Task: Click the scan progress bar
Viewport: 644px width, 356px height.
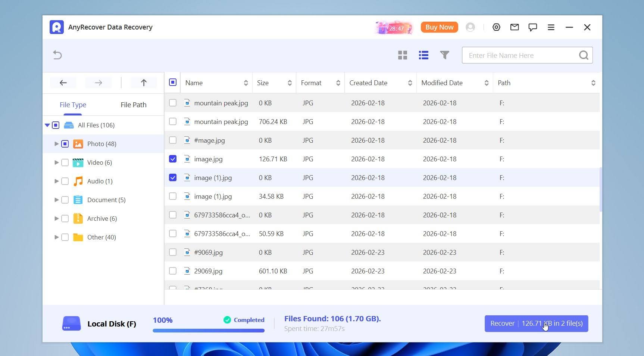Action: pos(209,331)
